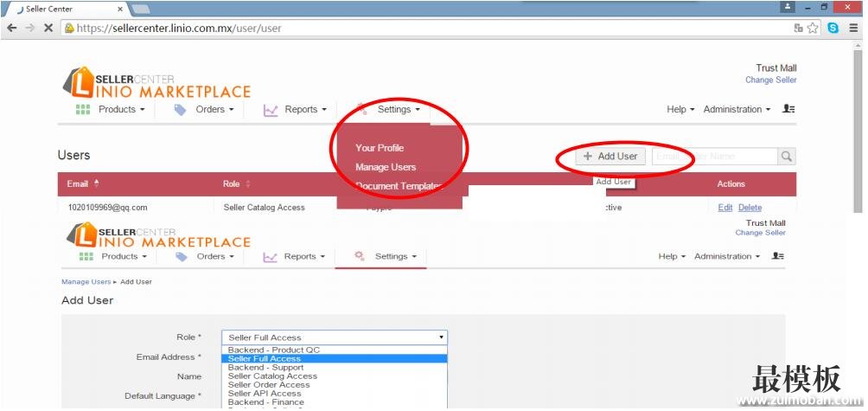The image size is (868, 411).
Task: Click the lower user account icon beside Administration
Action: 778,256
